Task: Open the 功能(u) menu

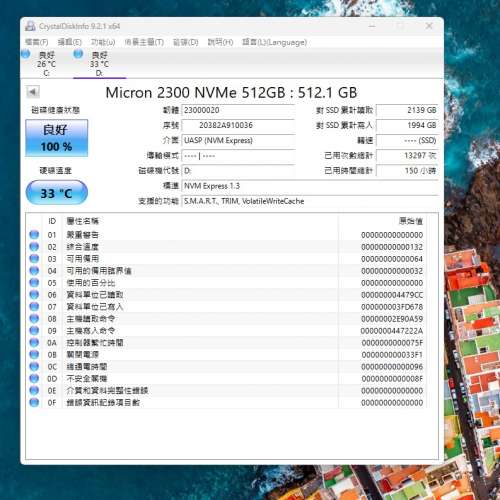Action: click(x=103, y=42)
